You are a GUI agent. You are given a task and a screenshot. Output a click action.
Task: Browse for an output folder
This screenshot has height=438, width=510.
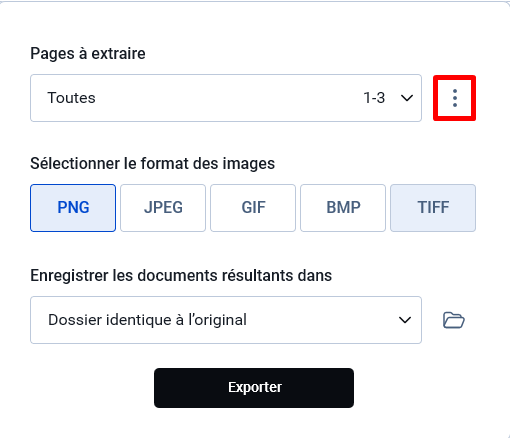click(x=454, y=320)
